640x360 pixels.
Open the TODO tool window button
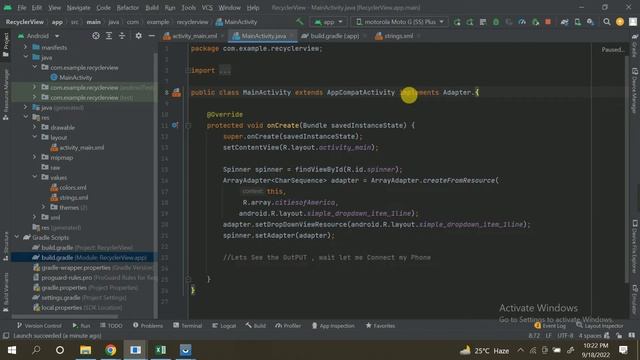111,326
